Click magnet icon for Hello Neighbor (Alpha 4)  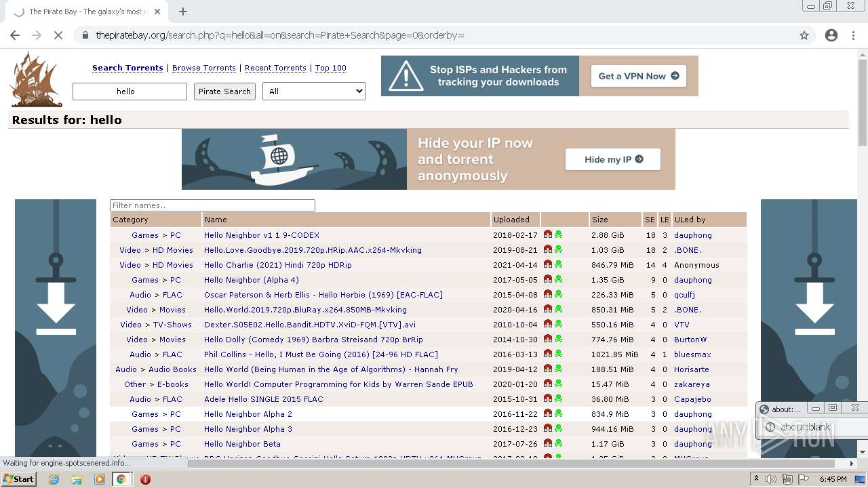click(x=548, y=279)
